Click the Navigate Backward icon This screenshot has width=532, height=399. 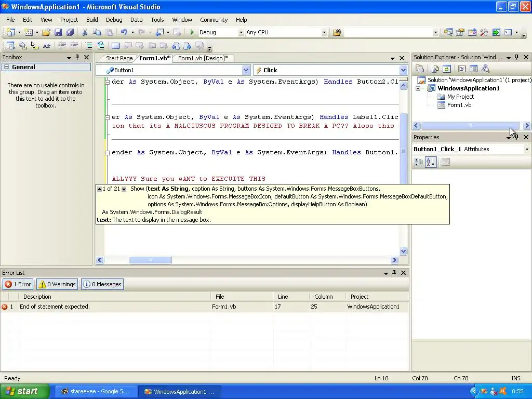(159, 32)
